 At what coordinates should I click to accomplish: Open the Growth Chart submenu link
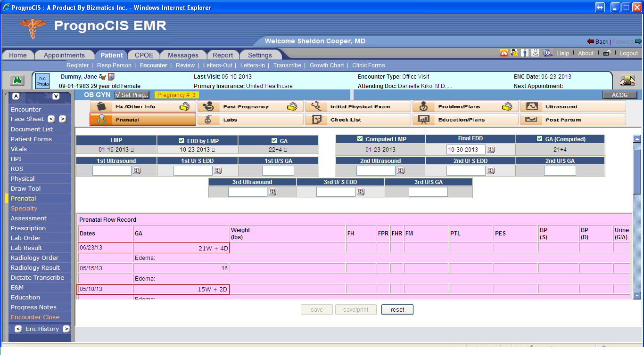pyautogui.click(x=327, y=65)
